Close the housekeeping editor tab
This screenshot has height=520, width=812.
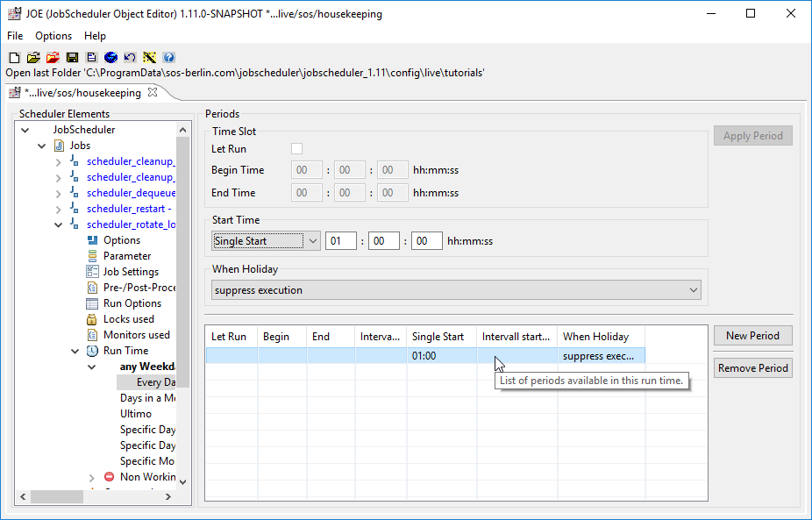pos(153,92)
